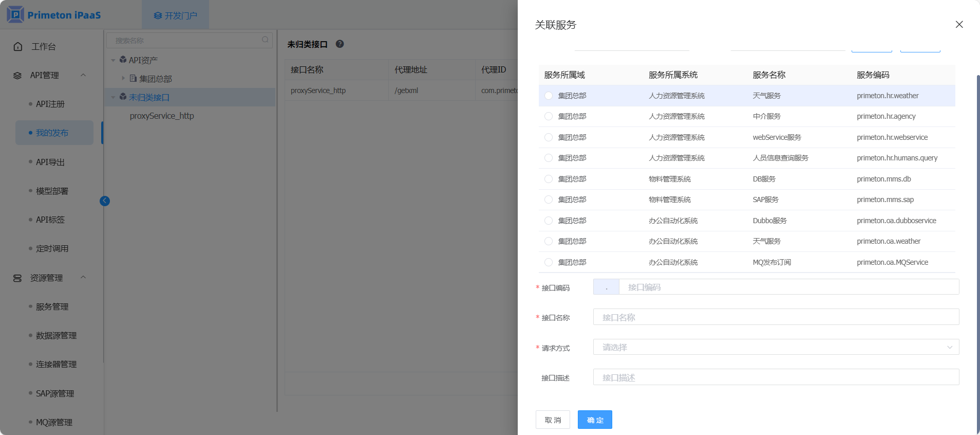980x435 pixels.
Task: Click the 取消 cancel button
Action: (x=553, y=420)
